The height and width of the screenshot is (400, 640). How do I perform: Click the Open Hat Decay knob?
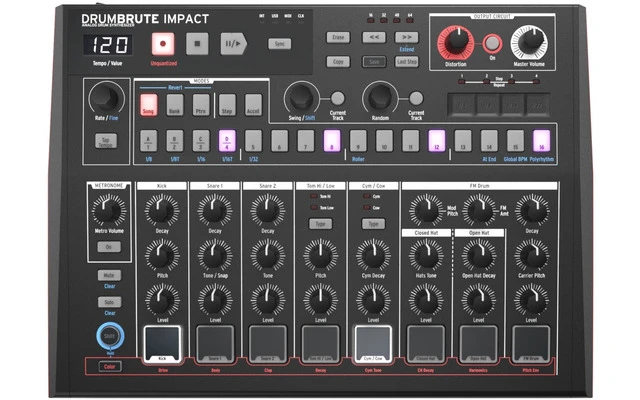tap(479, 255)
